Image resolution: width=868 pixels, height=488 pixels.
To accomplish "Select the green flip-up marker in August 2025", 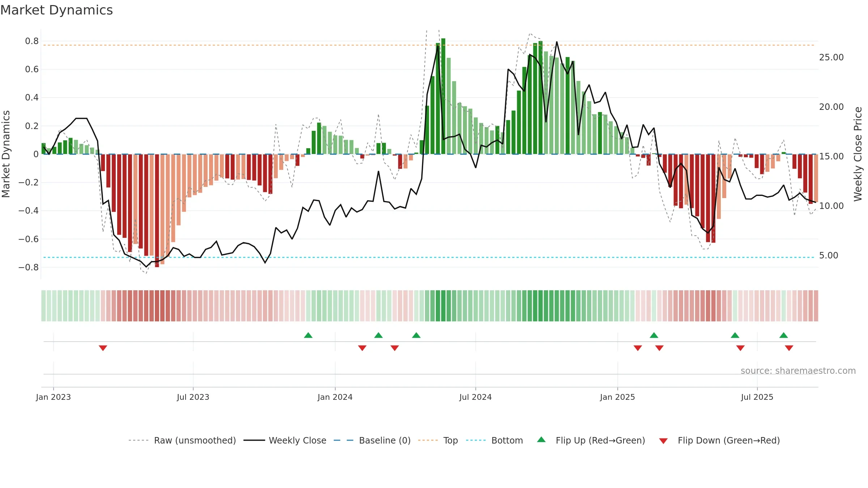I will (x=784, y=335).
